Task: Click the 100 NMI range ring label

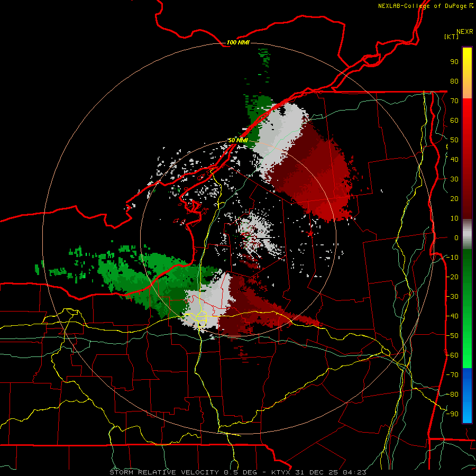Action: point(238,42)
